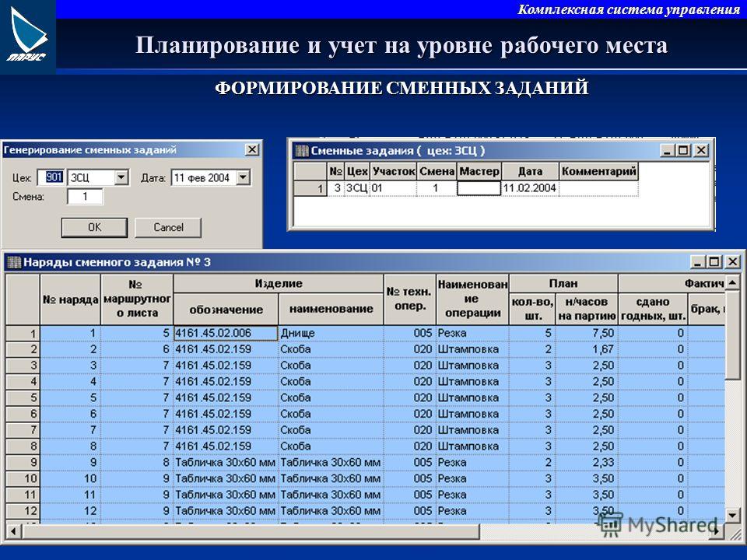Click the Сменные задания window title icon

click(302, 151)
